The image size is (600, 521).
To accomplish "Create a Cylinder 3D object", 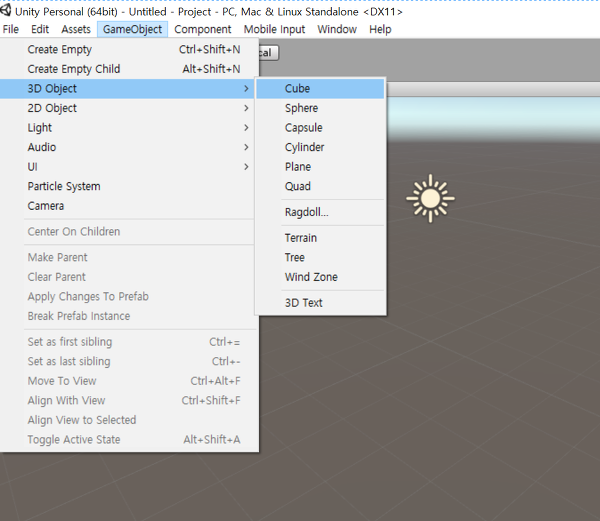I will pos(320,147).
